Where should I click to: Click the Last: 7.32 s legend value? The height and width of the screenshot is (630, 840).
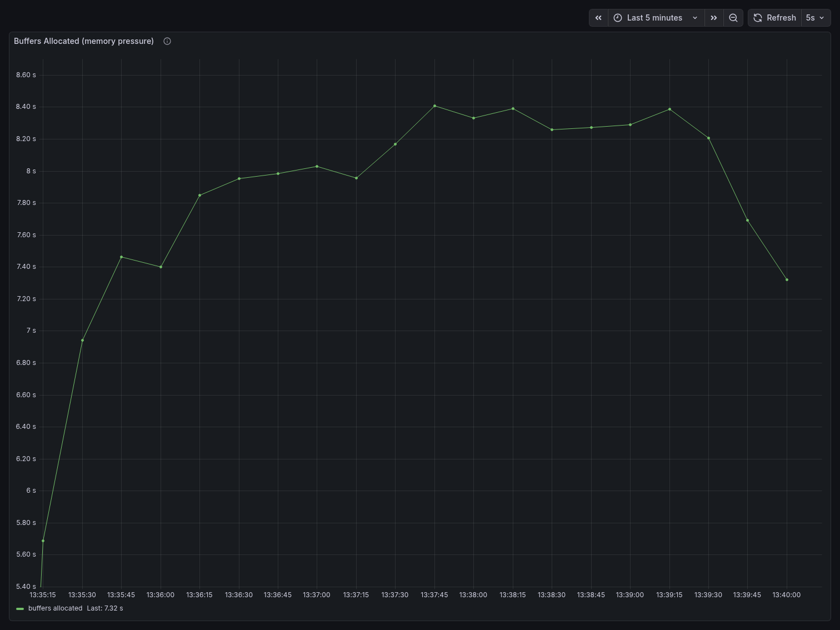pos(105,608)
